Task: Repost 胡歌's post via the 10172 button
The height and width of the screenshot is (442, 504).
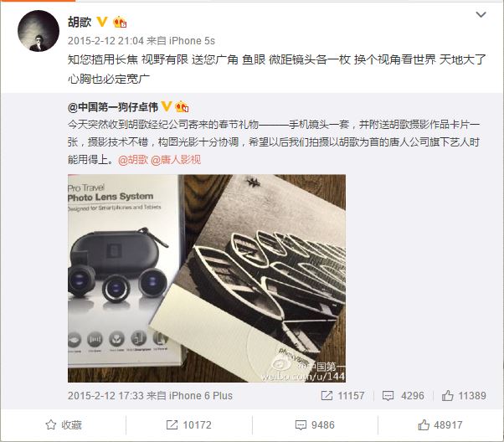Action: click(x=189, y=425)
